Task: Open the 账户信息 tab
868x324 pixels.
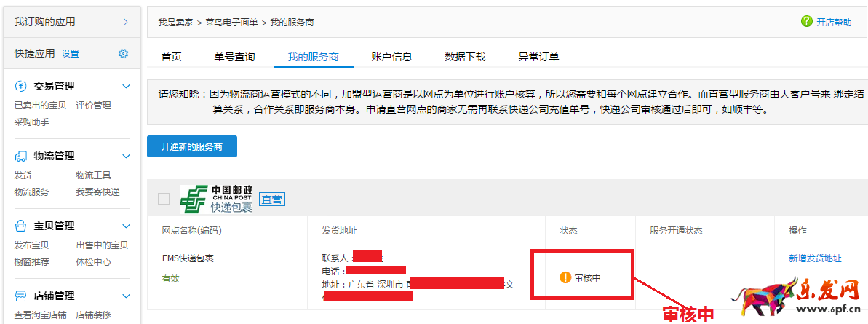Action: click(x=391, y=57)
